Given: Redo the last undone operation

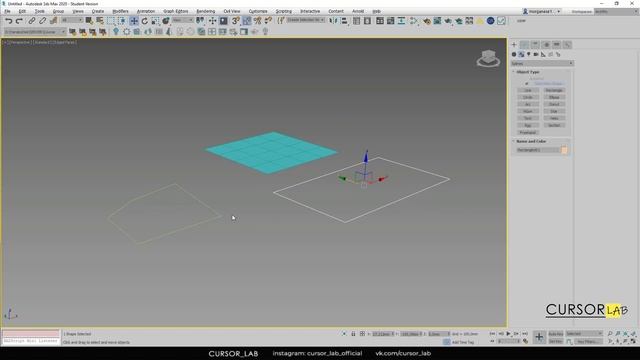Looking at the screenshot, I should pos(19,20).
